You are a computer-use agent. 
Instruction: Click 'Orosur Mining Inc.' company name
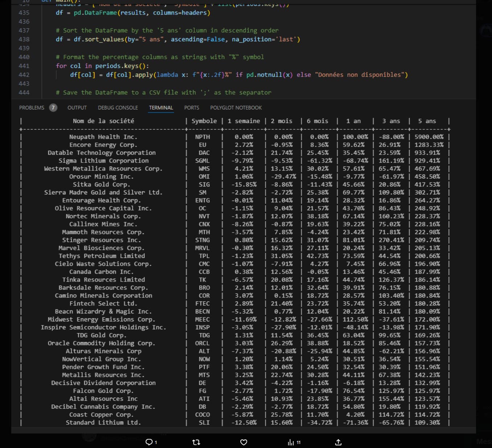(x=102, y=177)
